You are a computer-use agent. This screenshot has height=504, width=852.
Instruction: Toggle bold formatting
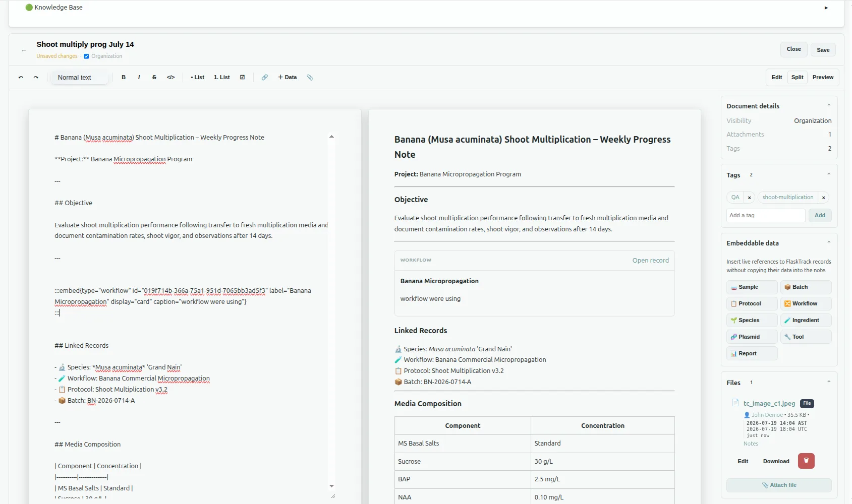coord(124,78)
